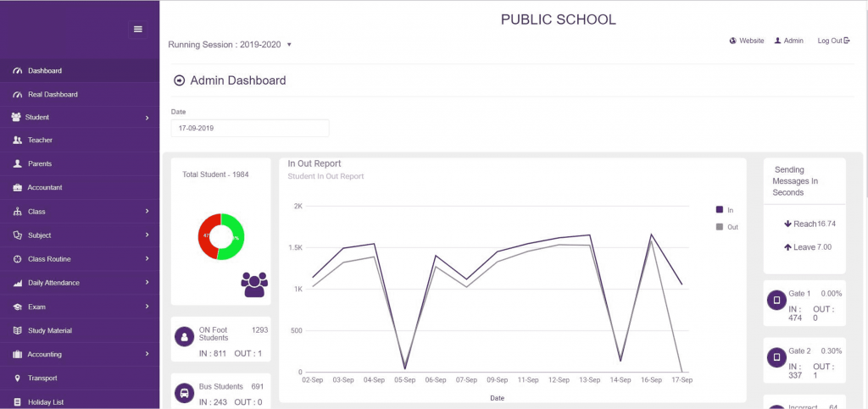Click the Class hierarchy icon
Screen dimensions: 868x409
click(17, 212)
